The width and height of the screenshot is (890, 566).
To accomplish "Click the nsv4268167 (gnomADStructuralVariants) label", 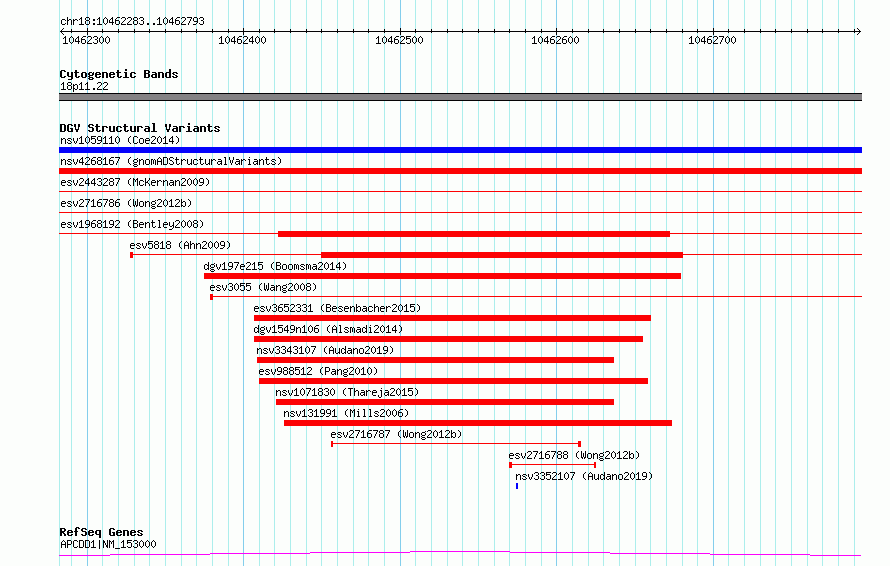I will 171,161.
